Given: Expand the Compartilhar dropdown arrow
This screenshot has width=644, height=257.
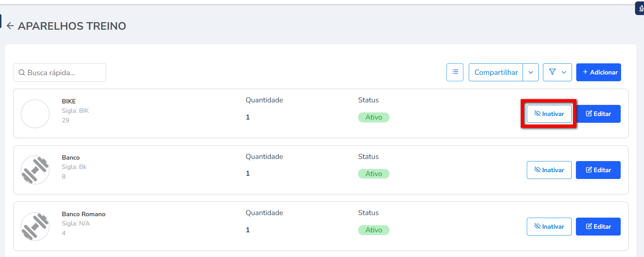Looking at the screenshot, I should [531, 72].
